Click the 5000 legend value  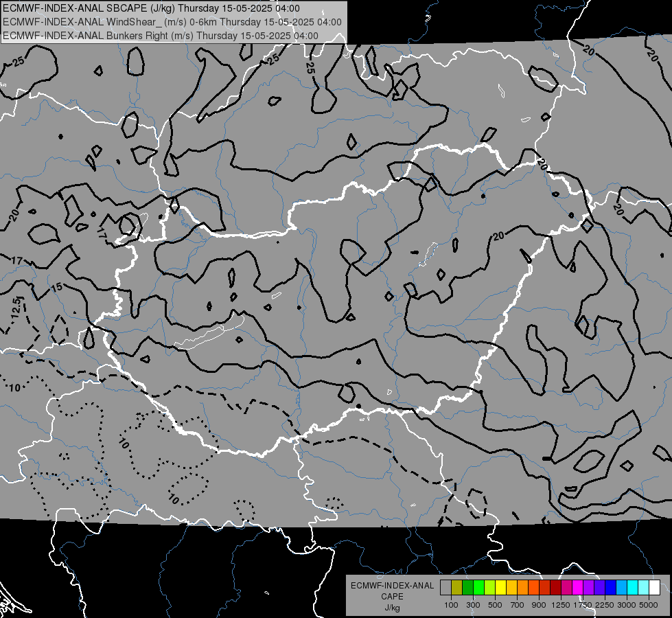click(x=649, y=605)
